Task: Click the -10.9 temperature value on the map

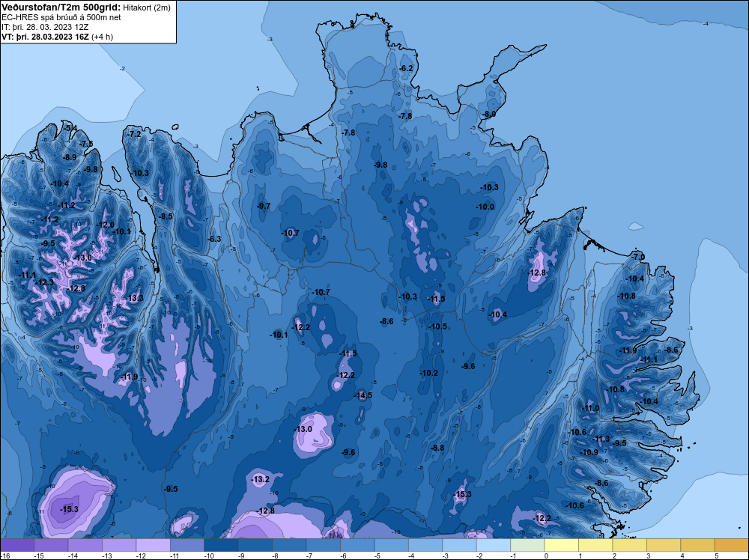Action: [x=589, y=452]
